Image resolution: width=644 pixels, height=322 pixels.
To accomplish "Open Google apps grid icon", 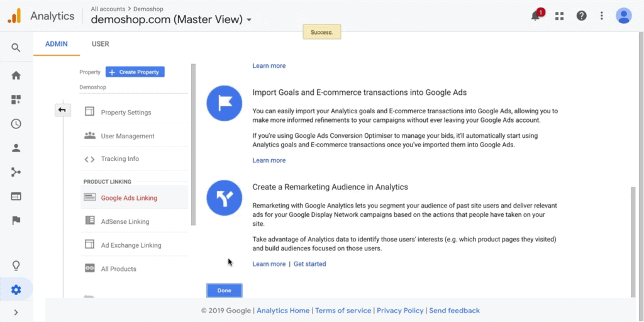I will pos(559,16).
